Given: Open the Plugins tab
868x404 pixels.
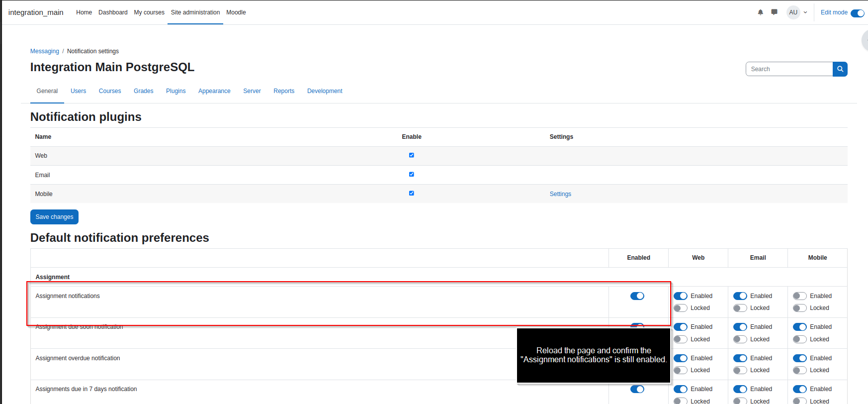Looking at the screenshot, I should click(x=176, y=91).
